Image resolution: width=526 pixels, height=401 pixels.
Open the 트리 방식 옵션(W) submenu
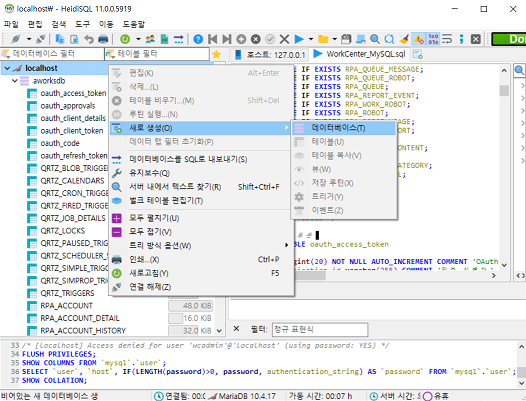(200, 246)
